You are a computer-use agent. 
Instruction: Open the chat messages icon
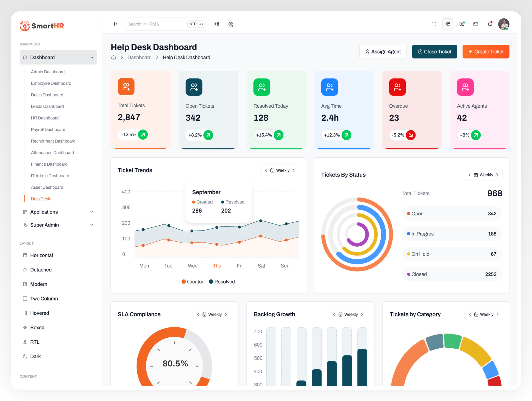click(462, 24)
